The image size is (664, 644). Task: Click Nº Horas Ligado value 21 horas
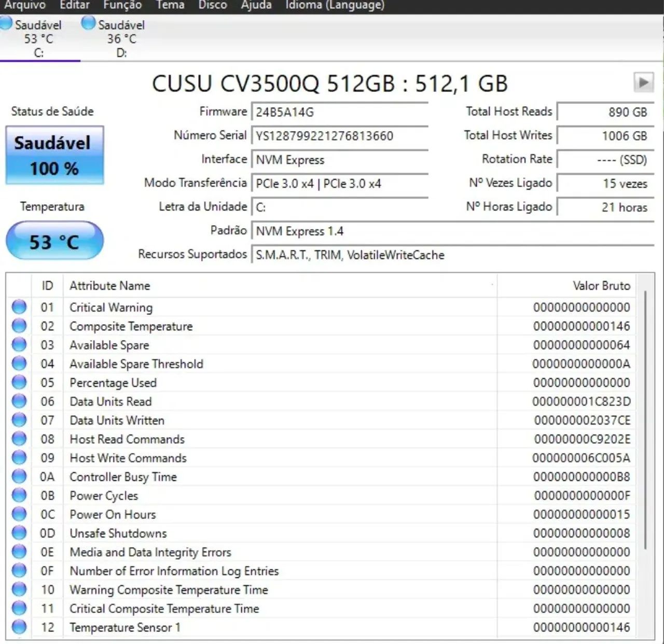605,207
